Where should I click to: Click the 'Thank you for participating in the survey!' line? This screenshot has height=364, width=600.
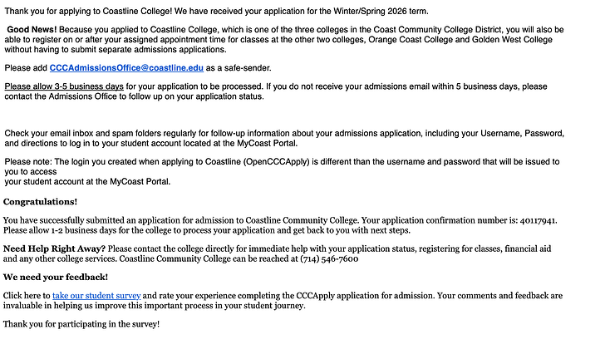click(x=81, y=323)
